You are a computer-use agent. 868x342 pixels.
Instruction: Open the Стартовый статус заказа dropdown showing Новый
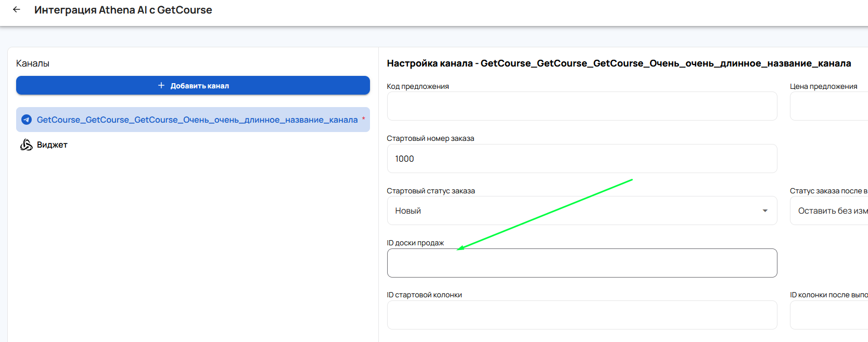[x=572, y=211]
